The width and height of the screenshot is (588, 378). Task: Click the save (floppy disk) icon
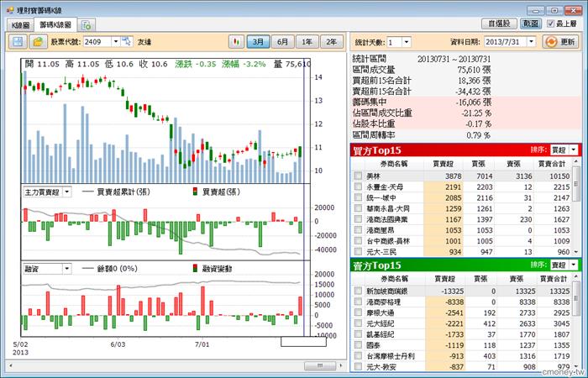18,42
